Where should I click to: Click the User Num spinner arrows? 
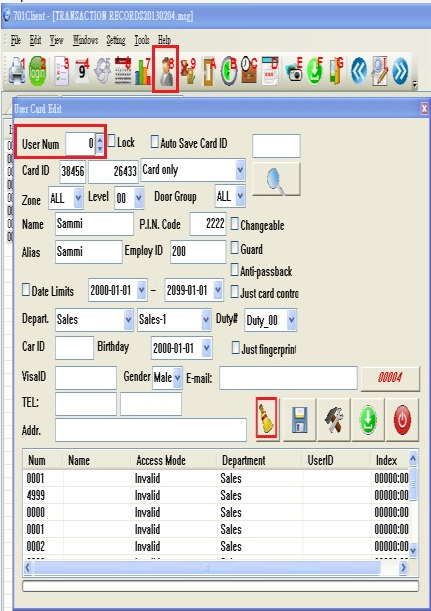[100, 144]
